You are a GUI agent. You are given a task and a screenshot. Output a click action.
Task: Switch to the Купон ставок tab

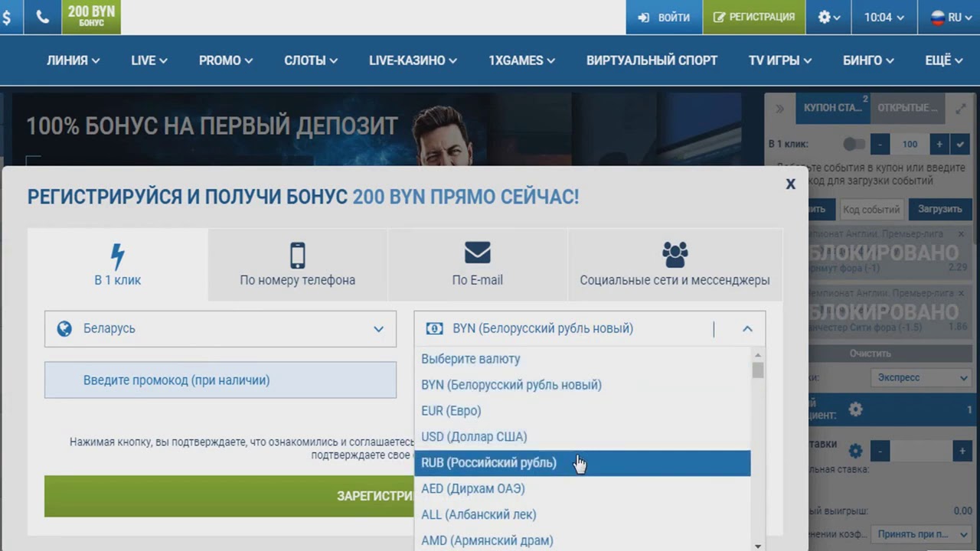(x=833, y=108)
